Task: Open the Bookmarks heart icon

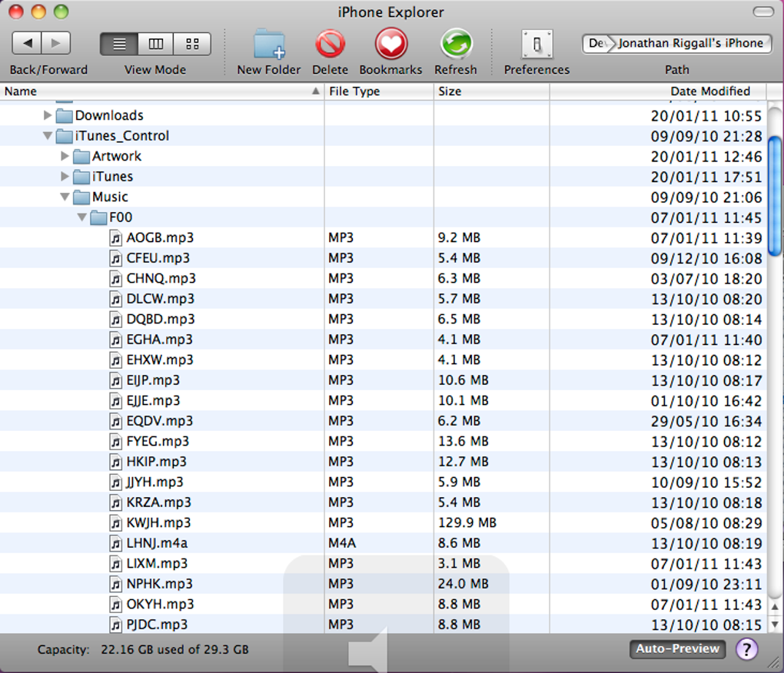Action: pyautogui.click(x=391, y=44)
